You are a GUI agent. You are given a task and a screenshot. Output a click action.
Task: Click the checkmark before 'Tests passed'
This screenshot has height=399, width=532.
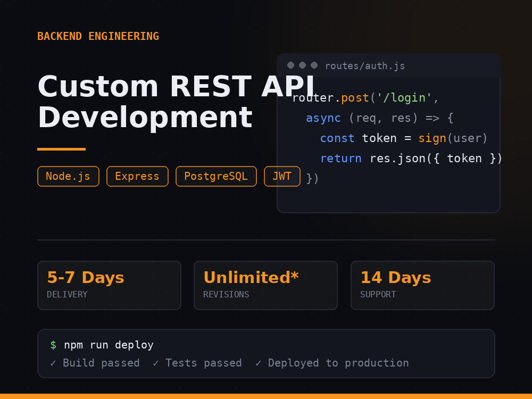click(155, 363)
